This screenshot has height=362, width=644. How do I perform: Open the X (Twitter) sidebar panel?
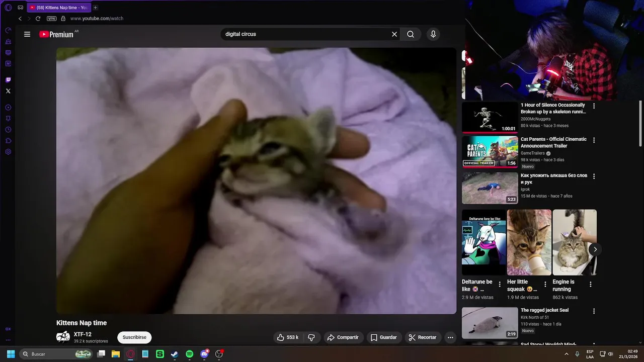(x=8, y=91)
